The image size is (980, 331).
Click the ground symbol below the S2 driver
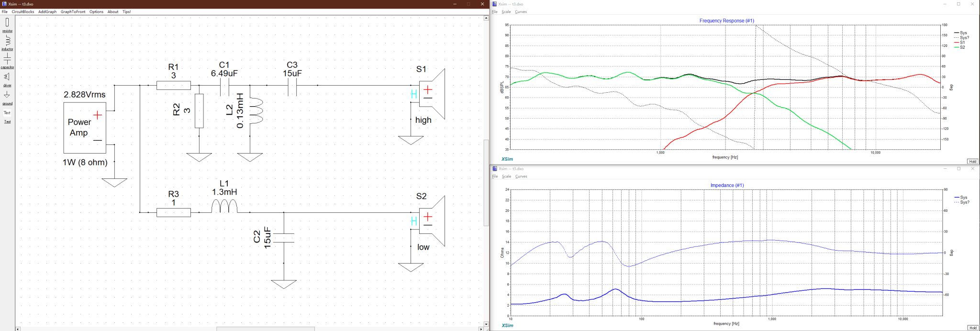(411, 267)
